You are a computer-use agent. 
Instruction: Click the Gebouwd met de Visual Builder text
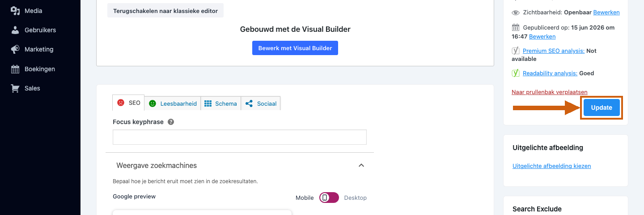point(295,29)
